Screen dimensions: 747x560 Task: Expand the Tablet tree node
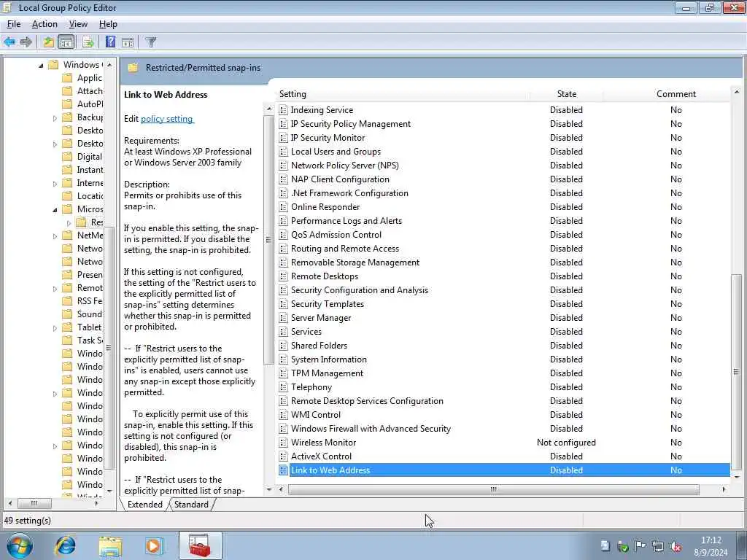[55, 328]
